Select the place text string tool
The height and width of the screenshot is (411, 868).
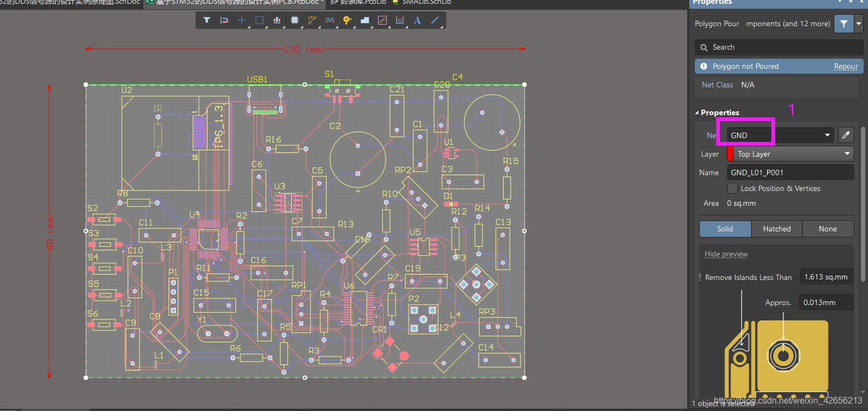point(417,20)
